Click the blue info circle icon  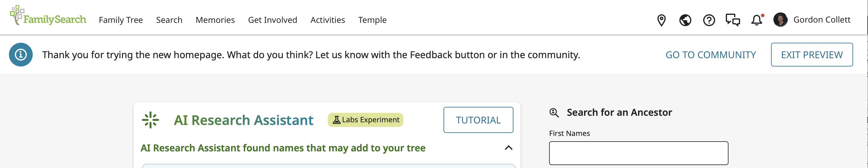point(21,54)
